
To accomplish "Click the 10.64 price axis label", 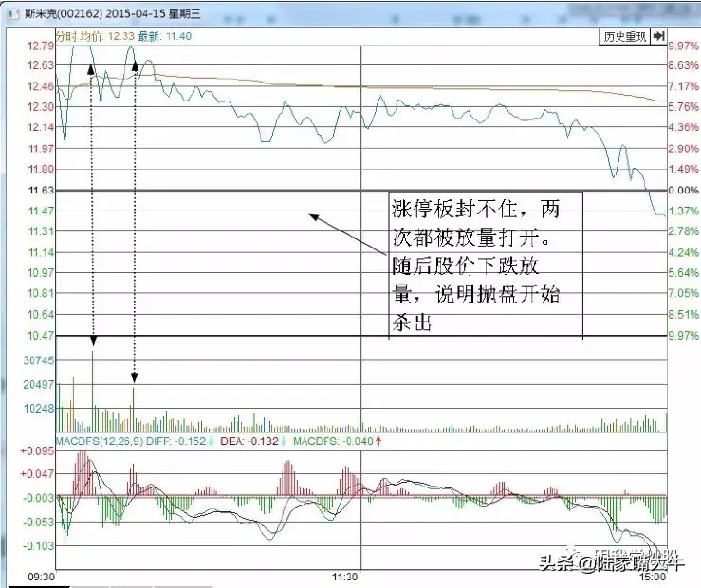I will (41, 314).
